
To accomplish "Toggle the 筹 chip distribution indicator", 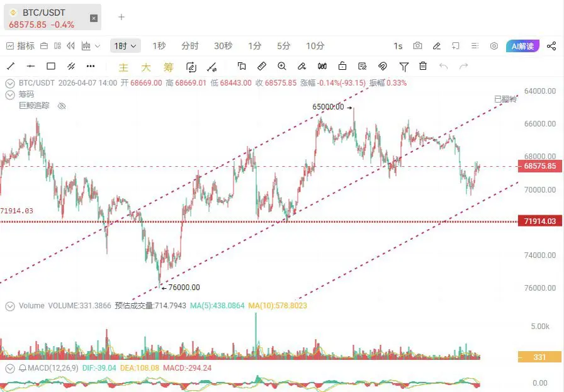I will point(168,67).
